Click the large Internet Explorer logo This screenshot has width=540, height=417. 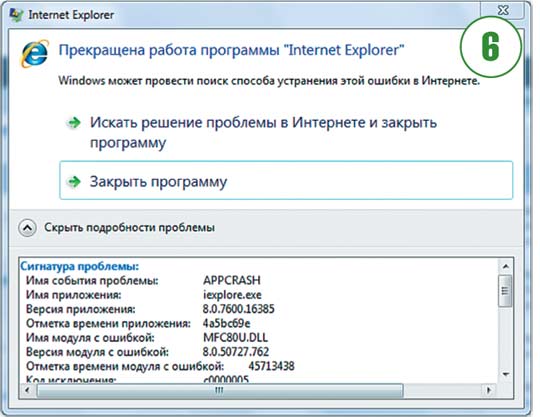(x=35, y=54)
